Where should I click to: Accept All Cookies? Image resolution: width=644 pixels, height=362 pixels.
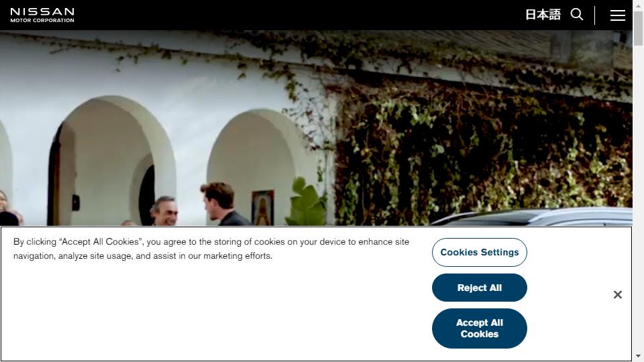pos(479,328)
